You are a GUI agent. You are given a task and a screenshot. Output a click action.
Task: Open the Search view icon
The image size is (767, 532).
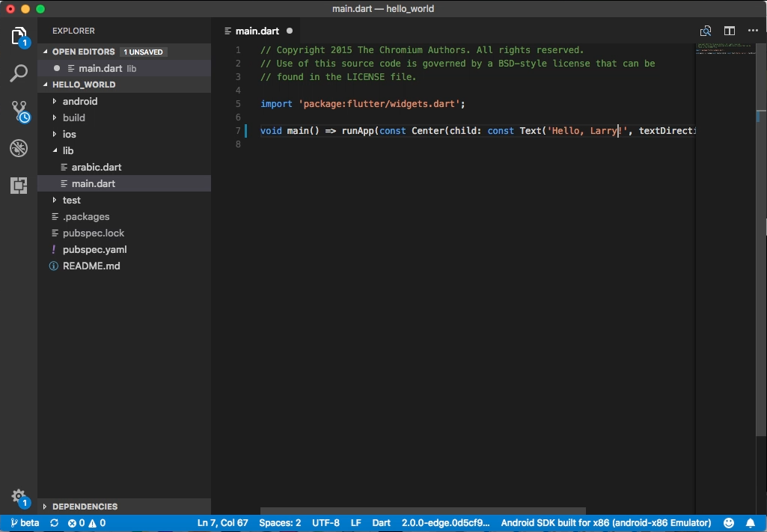(x=19, y=73)
